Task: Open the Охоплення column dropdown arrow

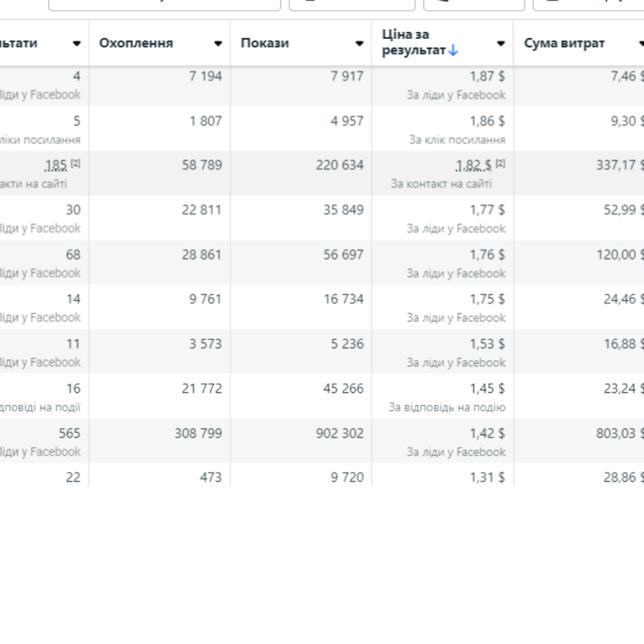Action: click(x=218, y=43)
